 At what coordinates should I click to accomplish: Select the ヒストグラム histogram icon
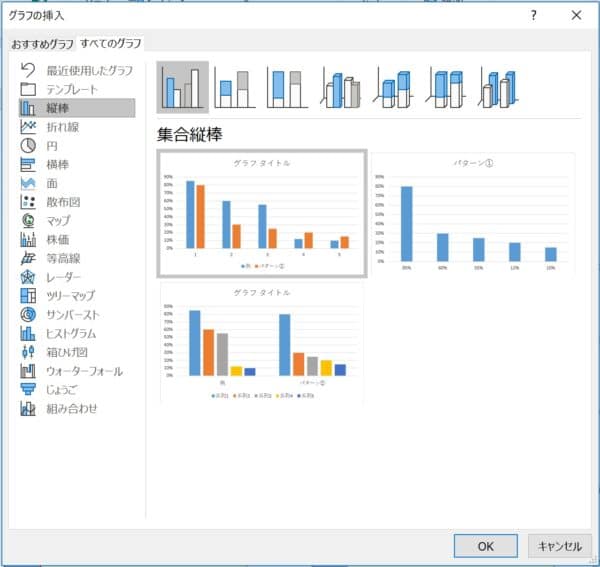click(28, 333)
